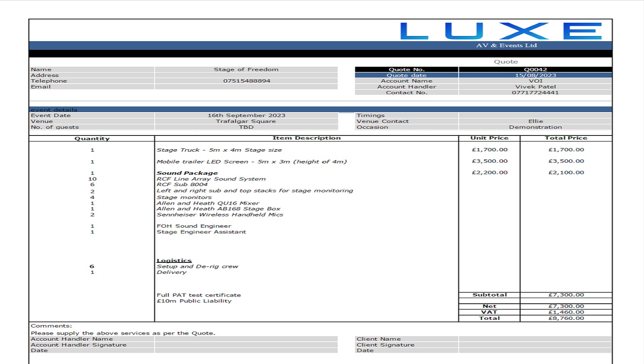This screenshot has width=644, height=364.
Task: Click the RCF Sub 8004 line
Action: (x=182, y=184)
